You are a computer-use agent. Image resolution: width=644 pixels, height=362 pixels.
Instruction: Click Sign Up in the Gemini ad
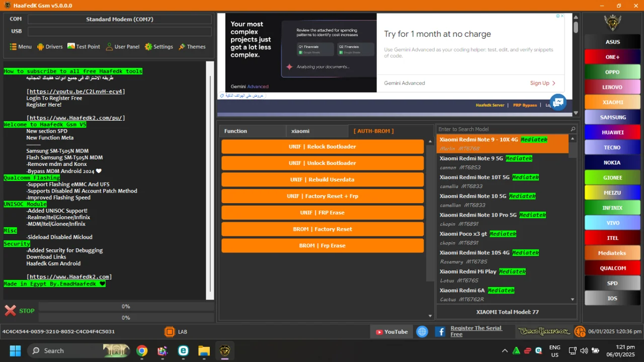pos(543,83)
